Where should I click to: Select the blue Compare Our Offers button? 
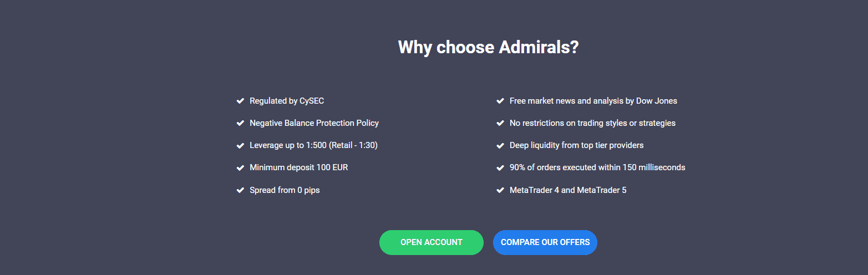tap(545, 242)
